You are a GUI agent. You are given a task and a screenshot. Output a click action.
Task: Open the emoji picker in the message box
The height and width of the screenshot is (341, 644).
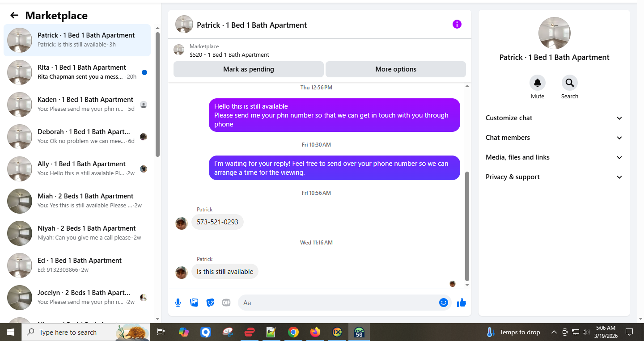coord(443,303)
